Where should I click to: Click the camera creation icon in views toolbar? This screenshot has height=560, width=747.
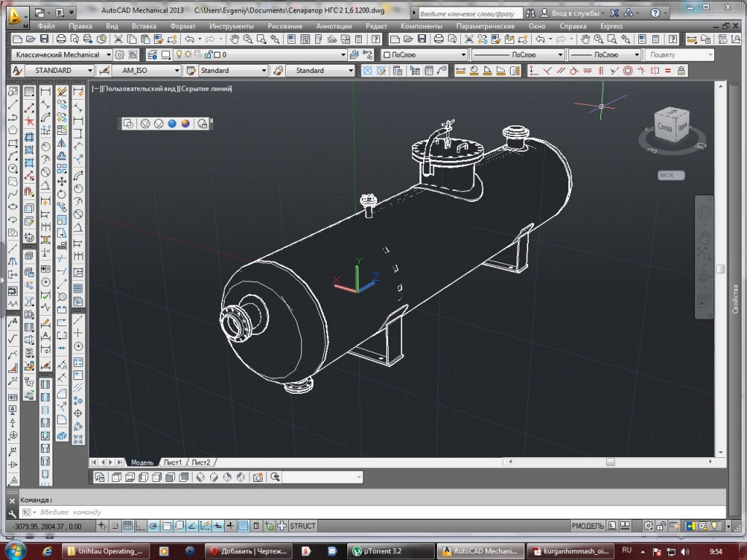(258, 477)
